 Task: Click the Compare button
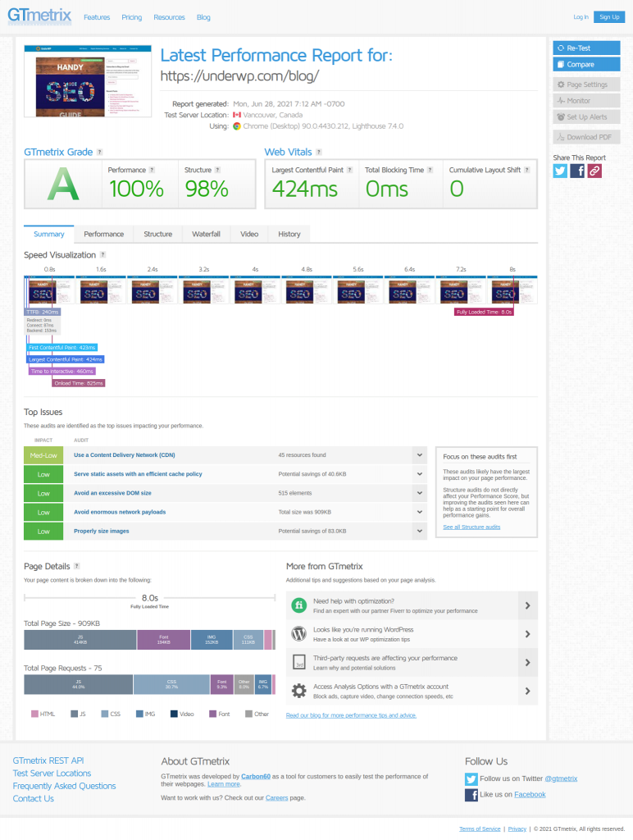click(x=586, y=64)
